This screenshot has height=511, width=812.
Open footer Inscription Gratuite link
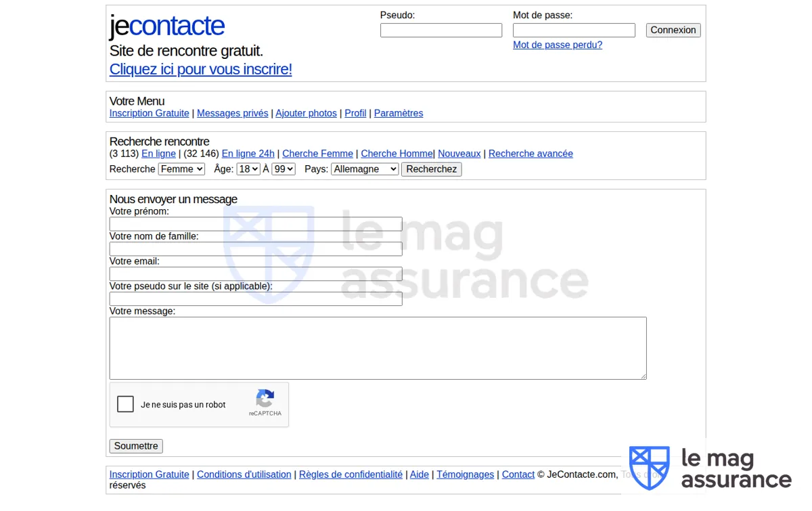click(150, 475)
